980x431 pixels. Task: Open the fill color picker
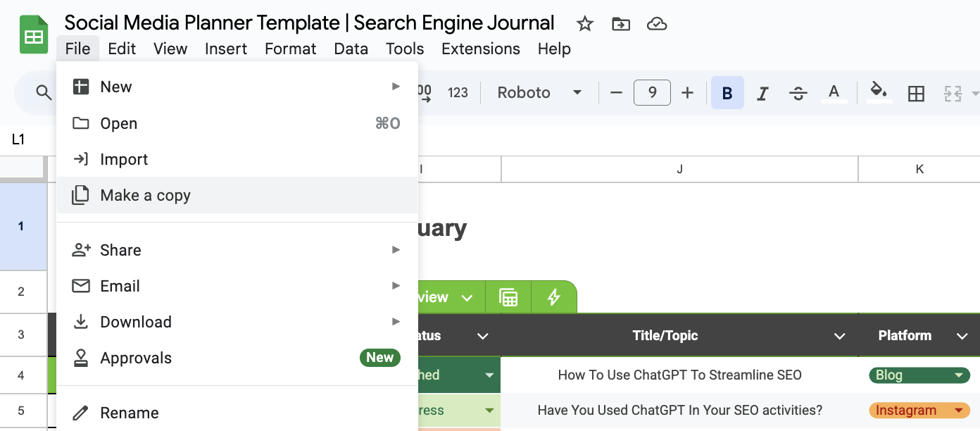(x=879, y=93)
